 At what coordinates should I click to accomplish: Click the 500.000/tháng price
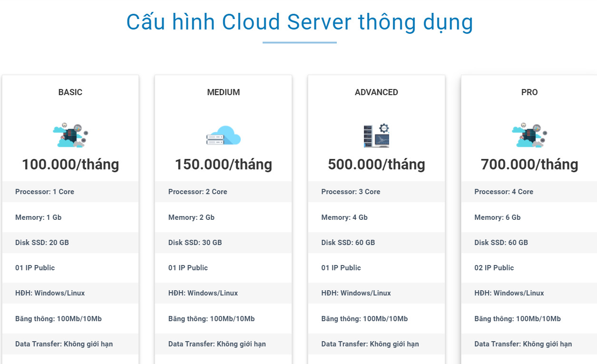click(376, 165)
